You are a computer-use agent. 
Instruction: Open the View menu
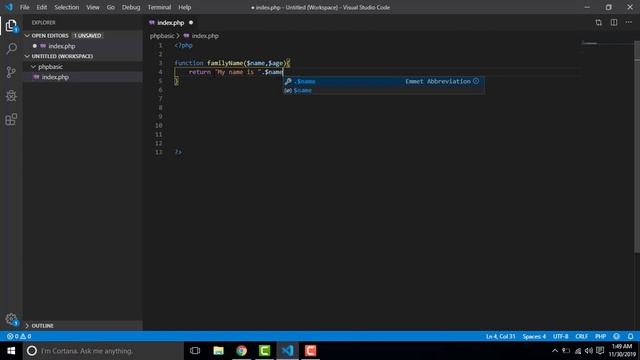(93, 7)
